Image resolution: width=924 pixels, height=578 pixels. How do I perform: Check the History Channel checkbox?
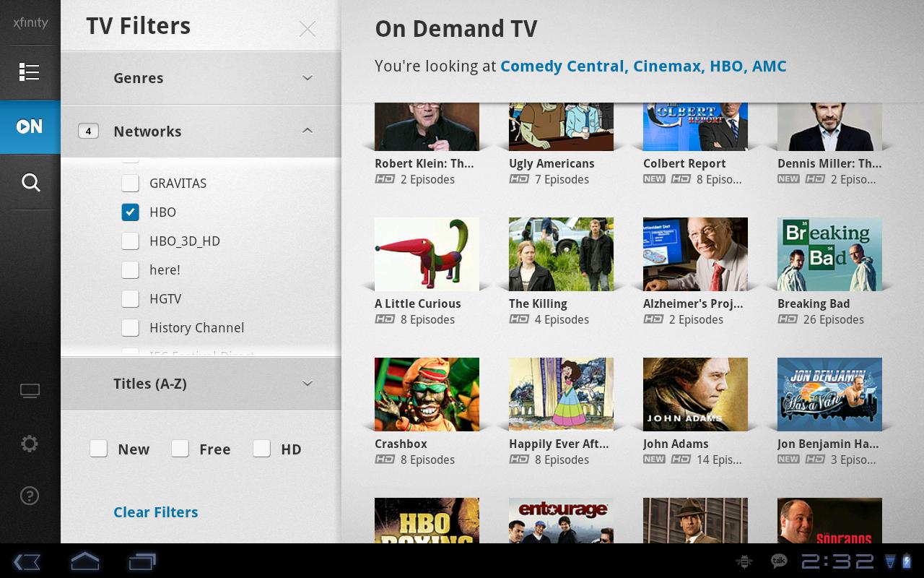(x=131, y=327)
